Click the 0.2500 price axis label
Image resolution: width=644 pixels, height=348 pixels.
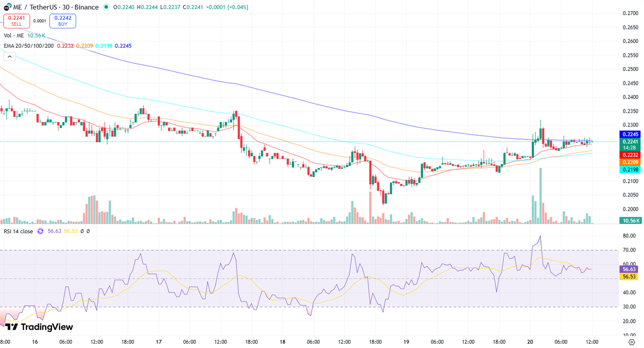click(x=630, y=69)
